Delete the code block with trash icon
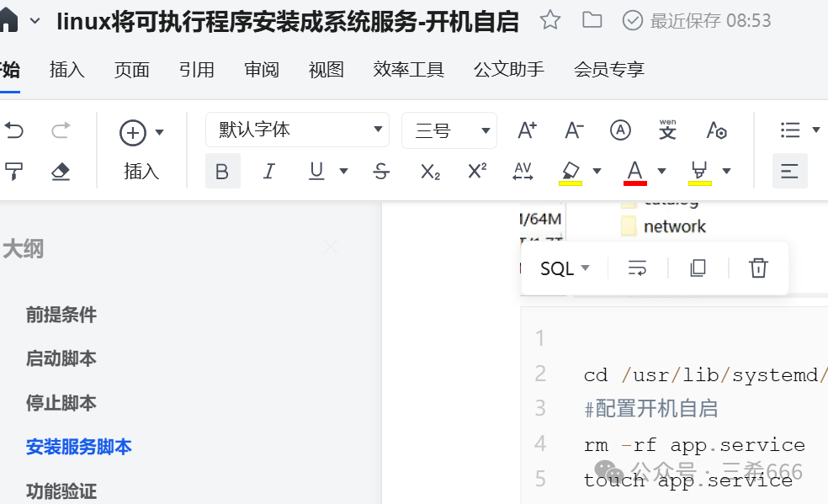The height and width of the screenshot is (504, 828). coord(758,268)
